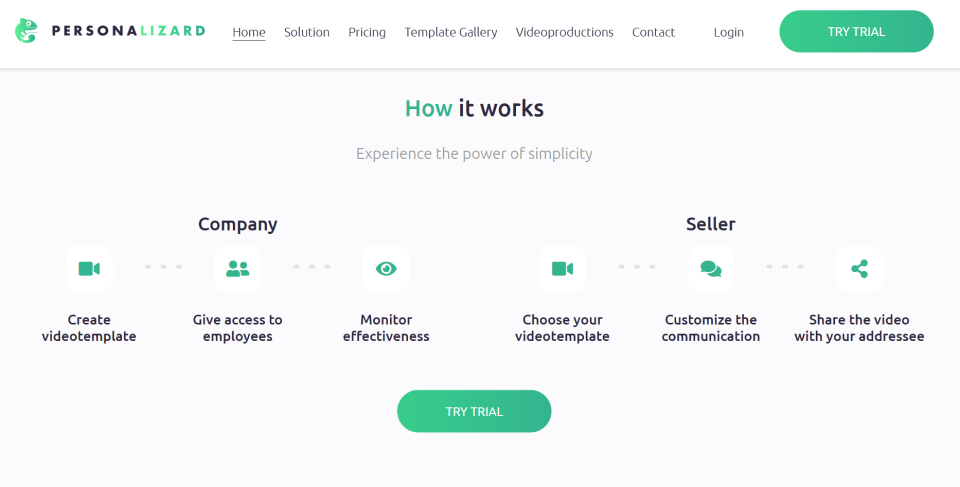Viewport: 960px width, 487px height.
Task: Click the Login link
Action: tap(729, 32)
